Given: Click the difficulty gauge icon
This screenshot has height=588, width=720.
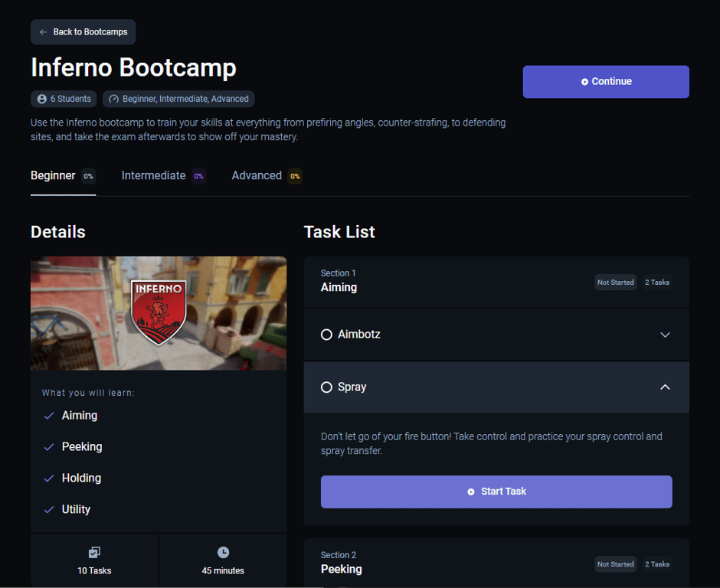Looking at the screenshot, I should tap(114, 99).
